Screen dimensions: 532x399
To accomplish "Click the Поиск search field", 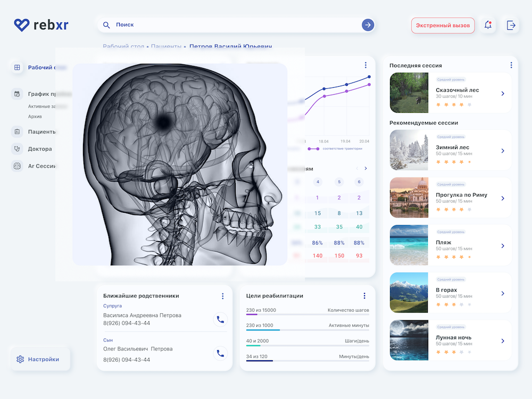I will [234, 25].
